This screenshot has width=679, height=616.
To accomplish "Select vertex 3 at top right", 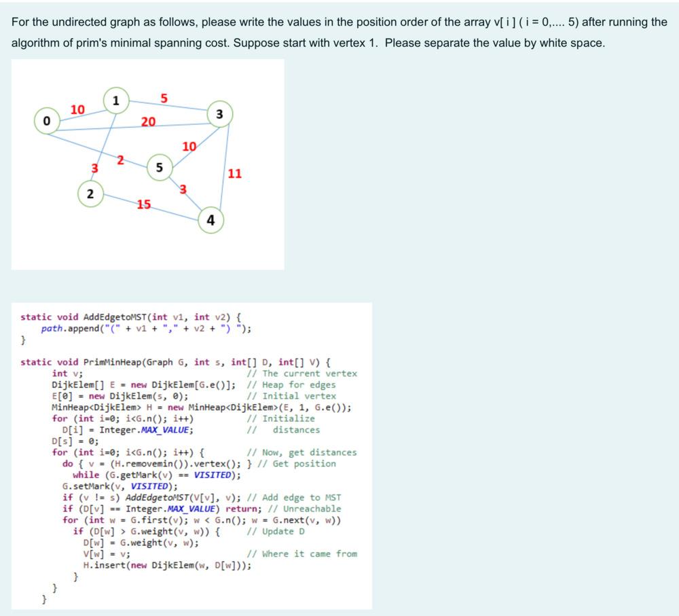I will pyautogui.click(x=219, y=113).
